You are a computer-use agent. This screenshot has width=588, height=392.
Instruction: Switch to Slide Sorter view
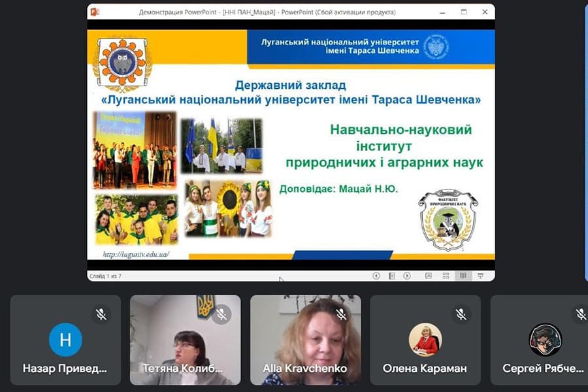coord(446,276)
